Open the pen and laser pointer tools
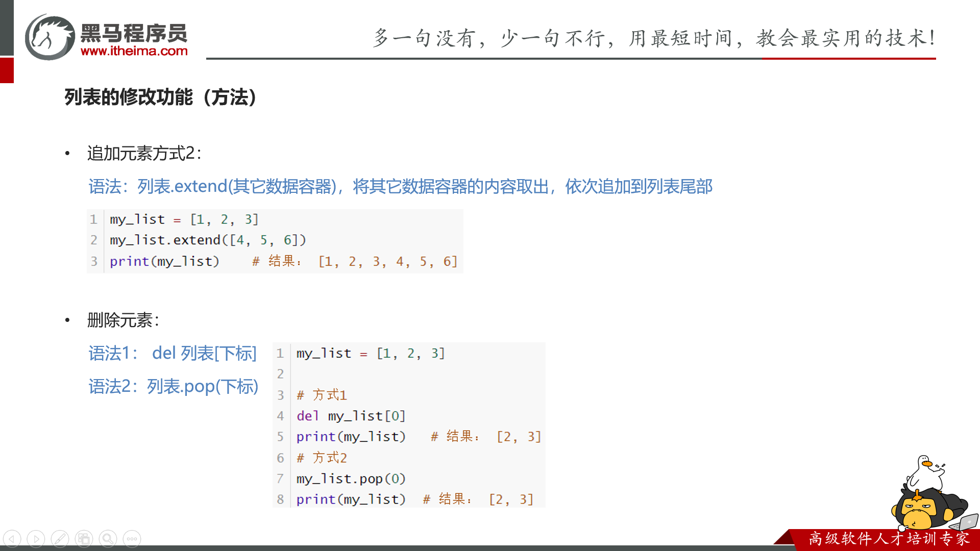The height and width of the screenshot is (551, 980). pos(60,539)
